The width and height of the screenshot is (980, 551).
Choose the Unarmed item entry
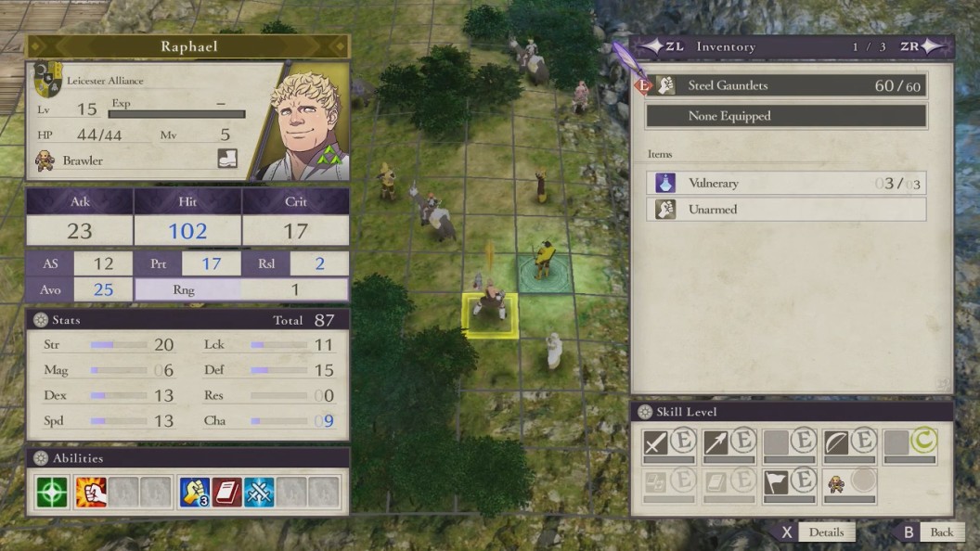tap(786, 210)
